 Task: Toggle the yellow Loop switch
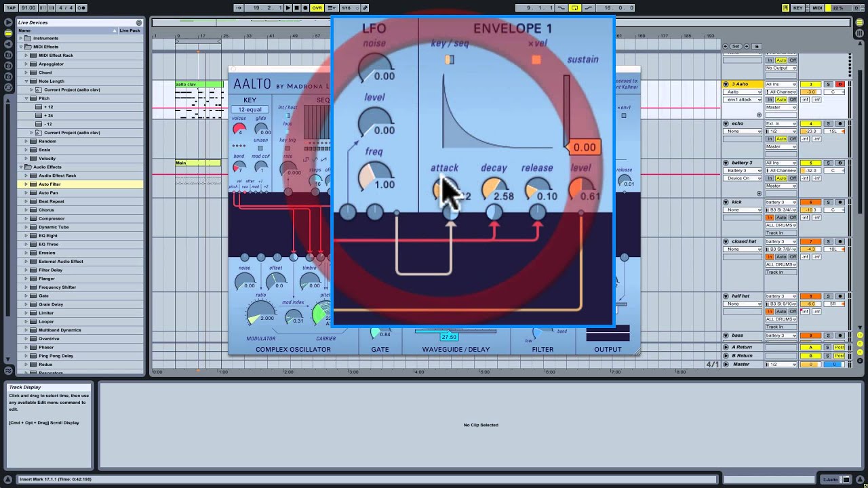575,7
